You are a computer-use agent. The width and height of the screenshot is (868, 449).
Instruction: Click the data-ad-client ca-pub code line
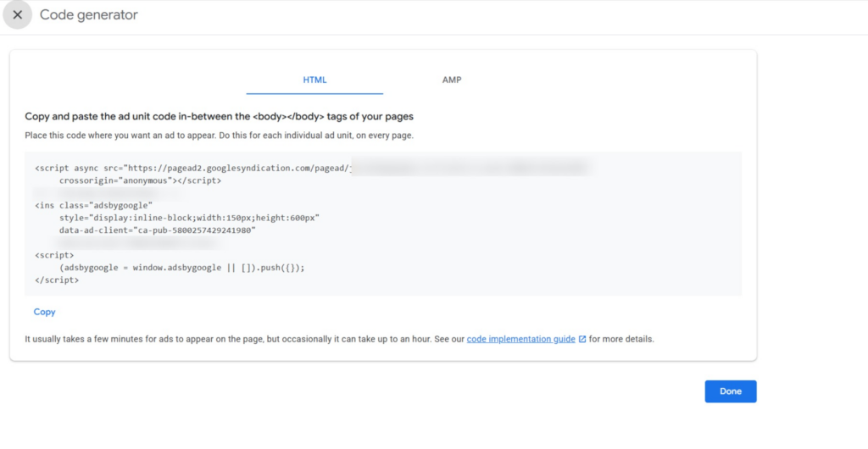(x=157, y=230)
